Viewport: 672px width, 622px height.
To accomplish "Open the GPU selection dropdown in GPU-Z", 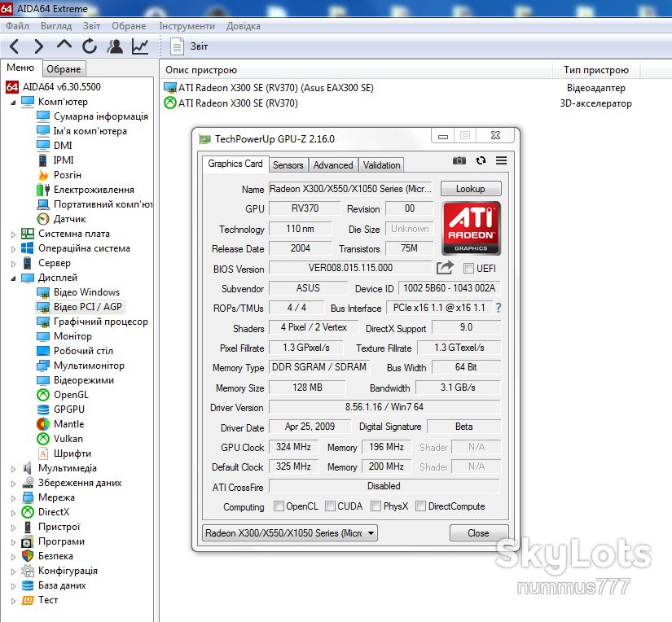I will (x=290, y=533).
